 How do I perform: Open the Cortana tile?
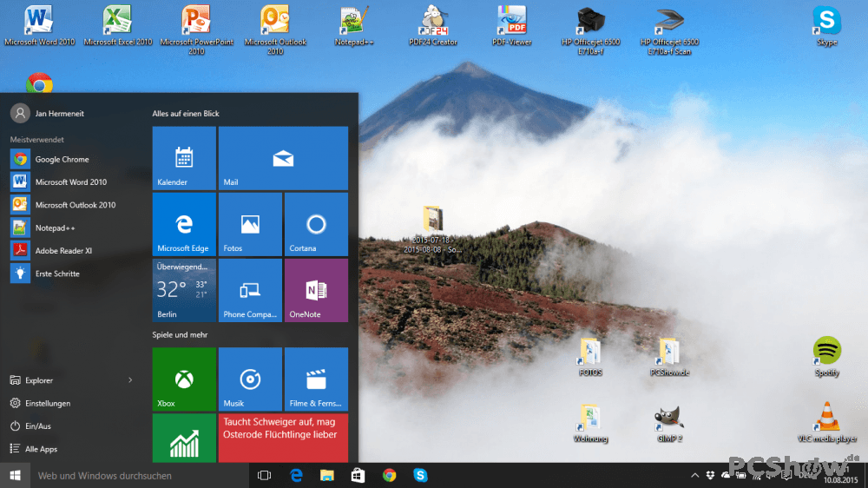point(316,224)
